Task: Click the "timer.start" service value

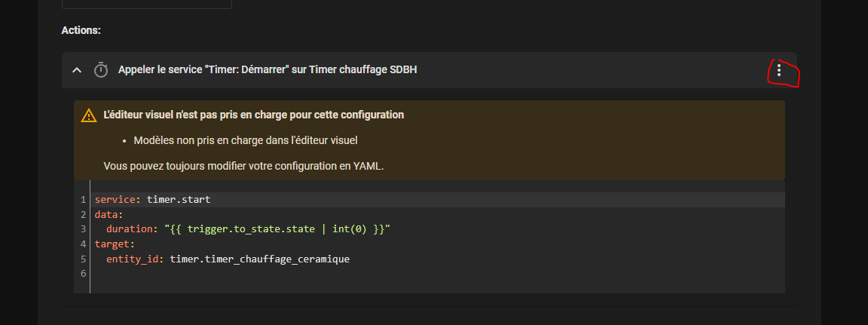Action: point(179,199)
